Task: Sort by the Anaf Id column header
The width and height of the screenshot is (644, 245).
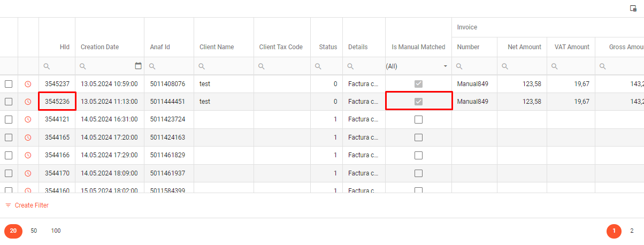Action: click(x=159, y=47)
